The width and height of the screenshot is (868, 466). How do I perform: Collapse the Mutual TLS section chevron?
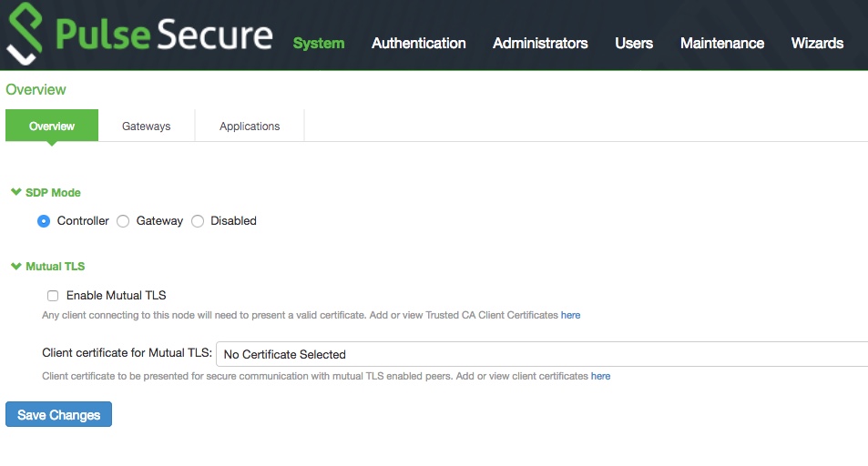pos(15,267)
